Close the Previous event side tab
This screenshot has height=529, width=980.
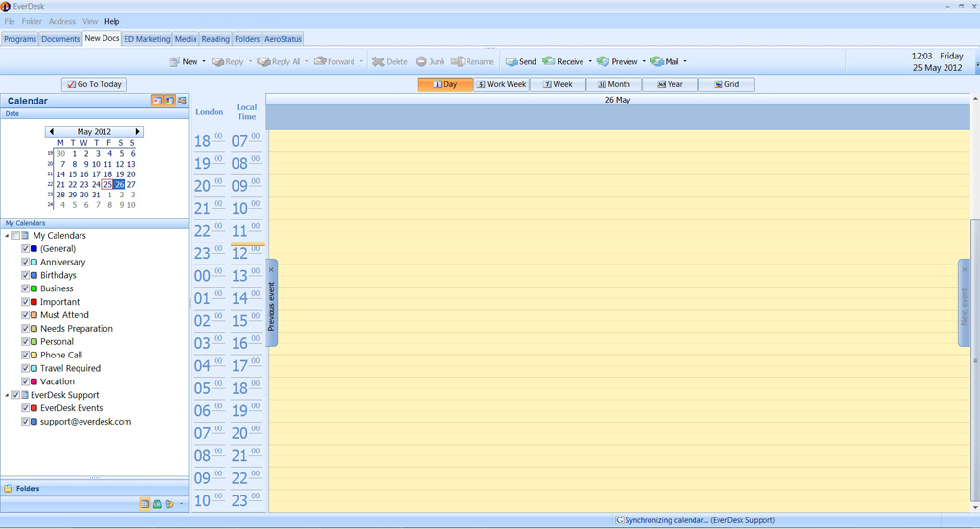(x=271, y=270)
